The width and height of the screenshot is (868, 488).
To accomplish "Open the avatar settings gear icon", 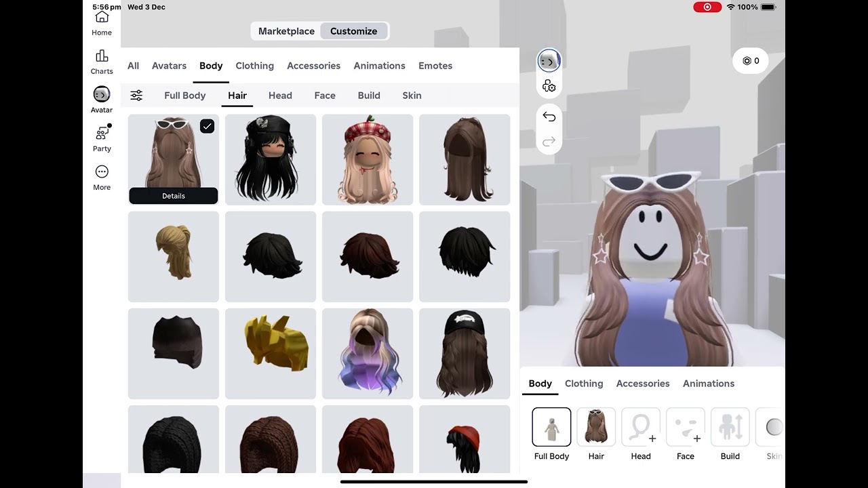I will pos(549,86).
